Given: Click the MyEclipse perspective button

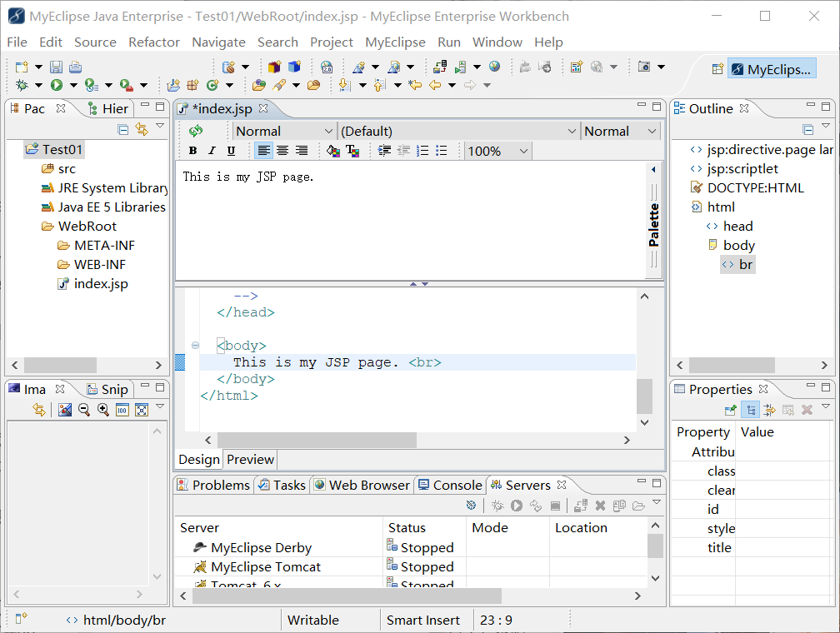Looking at the screenshot, I should click(772, 69).
